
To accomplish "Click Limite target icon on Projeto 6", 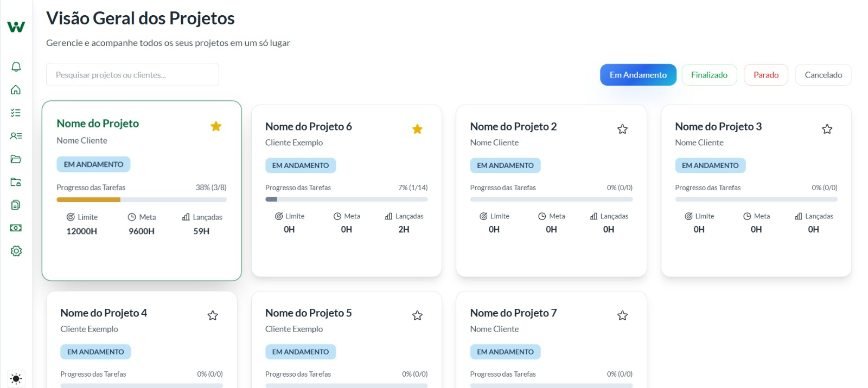I will (279, 216).
